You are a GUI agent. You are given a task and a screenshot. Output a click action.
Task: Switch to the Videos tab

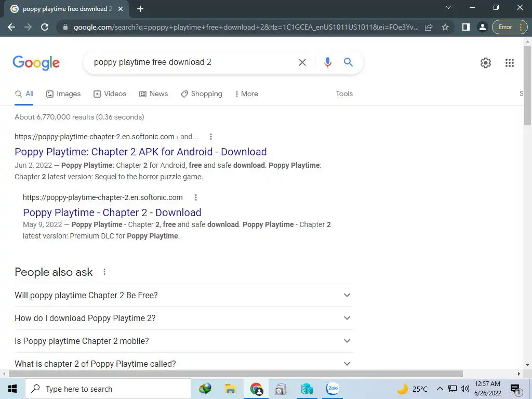click(110, 94)
